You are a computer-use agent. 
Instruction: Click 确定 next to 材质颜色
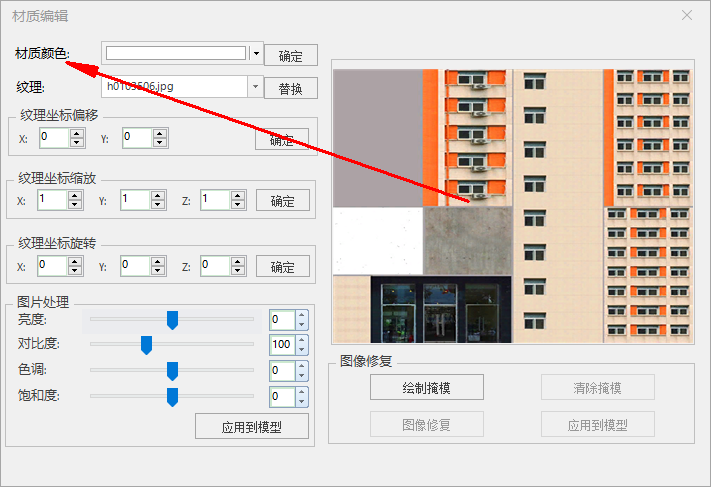pyautogui.click(x=291, y=55)
